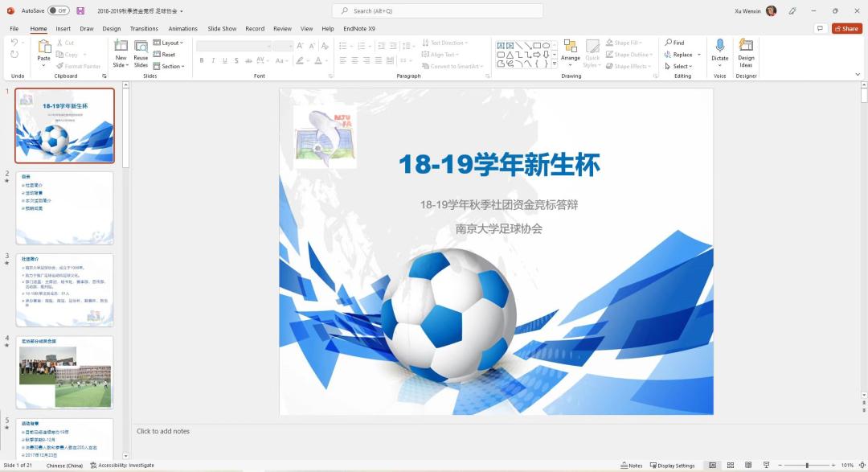Expand the Layout dropdown

tap(170, 43)
